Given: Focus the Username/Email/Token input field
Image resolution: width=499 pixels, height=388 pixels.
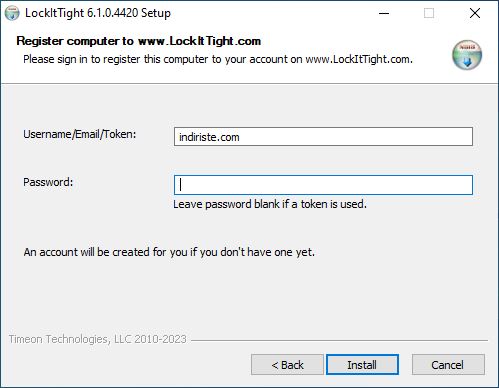Looking at the screenshot, I should (323, 137).
